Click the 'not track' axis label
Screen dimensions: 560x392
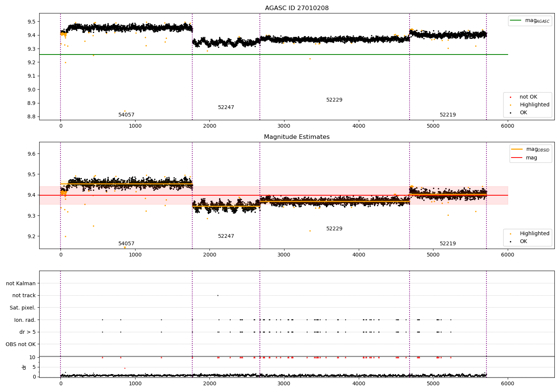click(x=24, y=295)
